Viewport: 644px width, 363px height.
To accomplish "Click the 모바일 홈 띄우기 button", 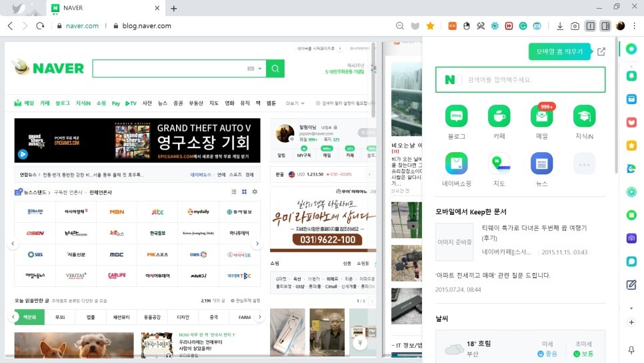I will click(559, 51).
